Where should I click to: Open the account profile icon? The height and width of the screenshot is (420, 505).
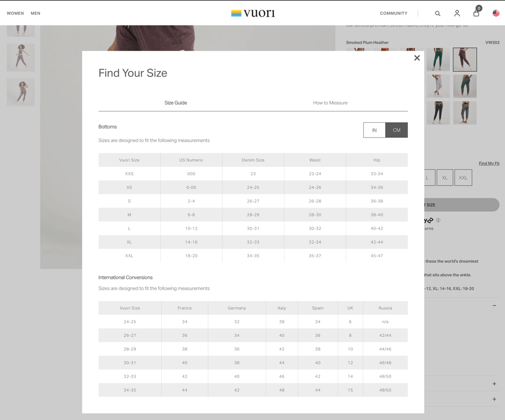click(457, 13)
